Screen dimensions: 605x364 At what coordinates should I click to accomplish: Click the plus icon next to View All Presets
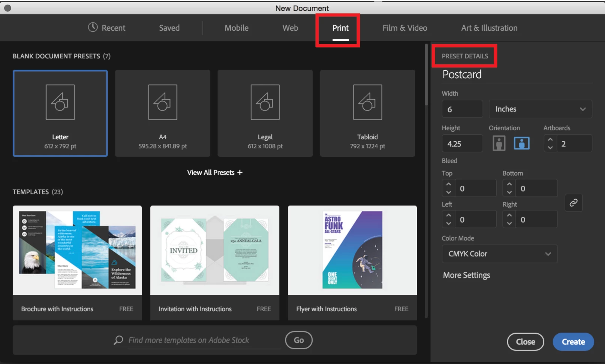(240, 172)
